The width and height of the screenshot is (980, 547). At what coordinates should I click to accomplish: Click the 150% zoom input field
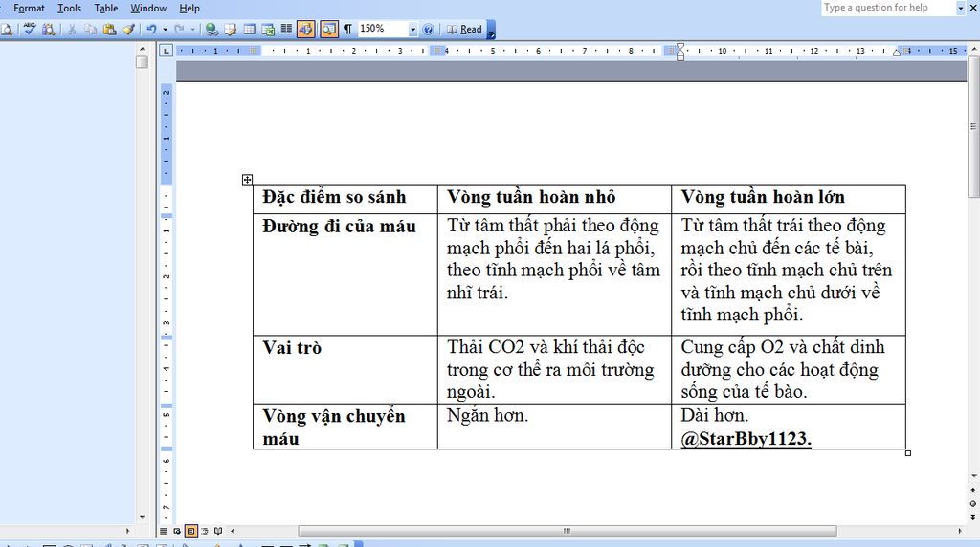coord(383,29)
